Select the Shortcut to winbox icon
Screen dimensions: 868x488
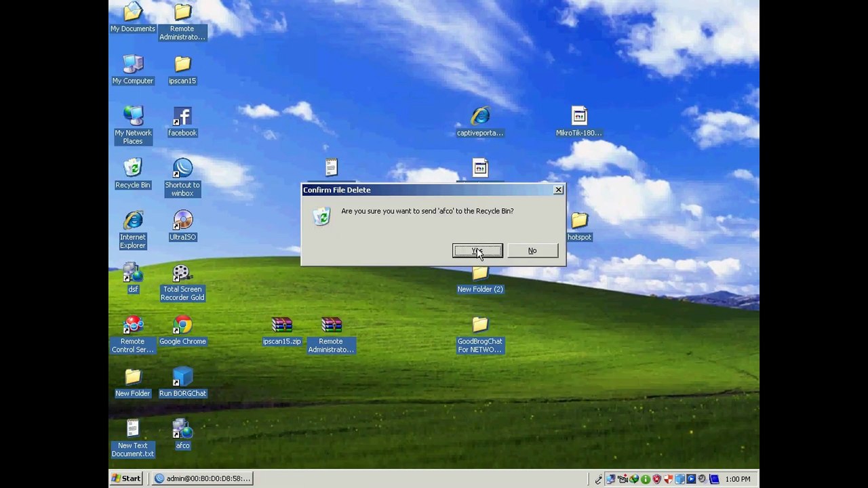click(182, 178)
